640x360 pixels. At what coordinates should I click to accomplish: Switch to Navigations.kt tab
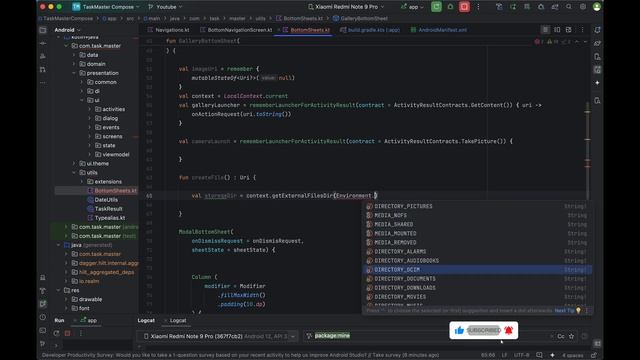pos(168,30)
